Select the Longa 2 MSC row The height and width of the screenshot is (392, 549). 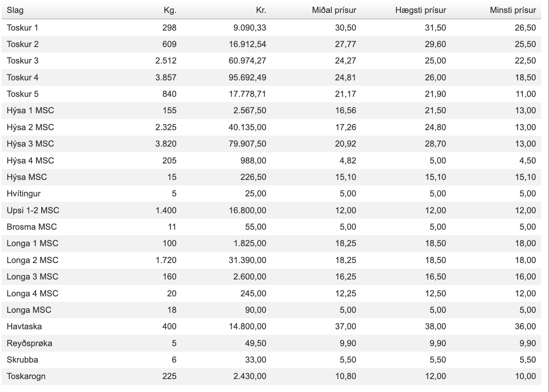click(33, 260)
